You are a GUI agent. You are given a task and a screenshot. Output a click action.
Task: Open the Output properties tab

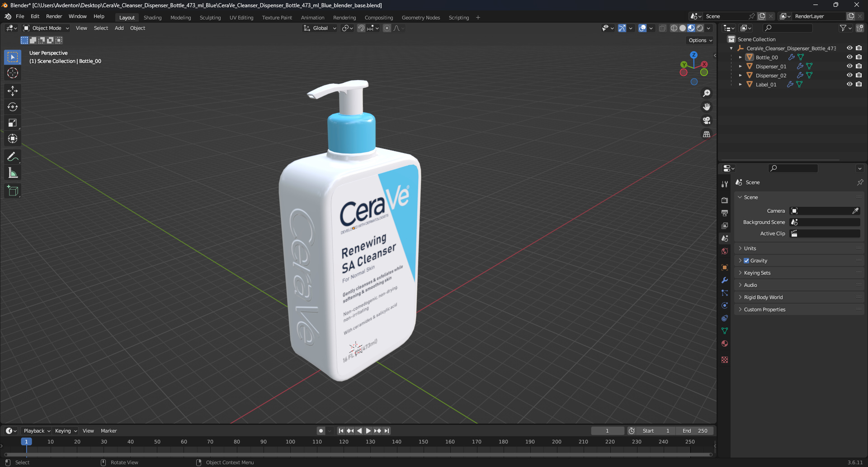[x=725, y=213]
